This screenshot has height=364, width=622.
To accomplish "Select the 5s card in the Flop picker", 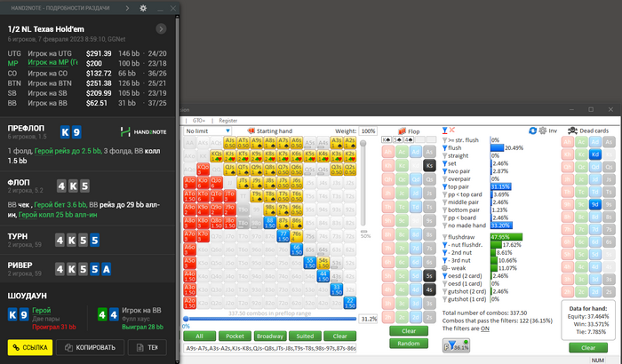I will point(429,275).
